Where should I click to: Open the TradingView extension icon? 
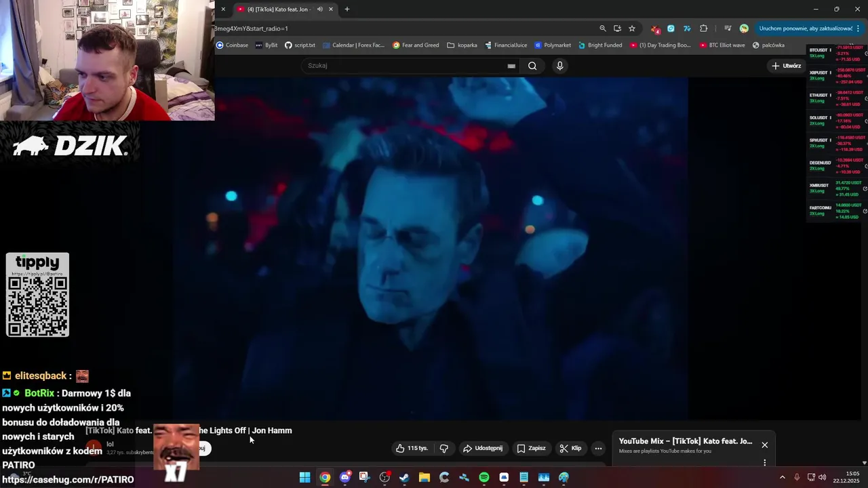pos(687,28)
